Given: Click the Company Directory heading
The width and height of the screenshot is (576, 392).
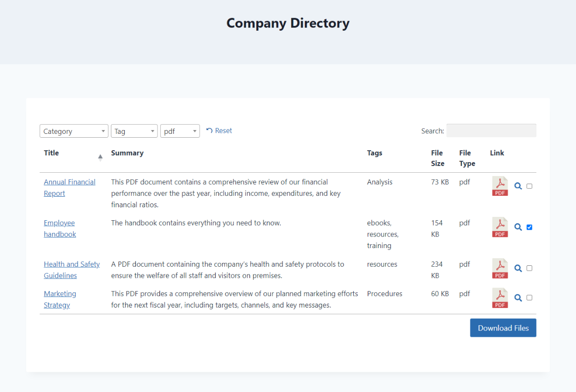Looking at the screenshot, I should tap(288, 23).
